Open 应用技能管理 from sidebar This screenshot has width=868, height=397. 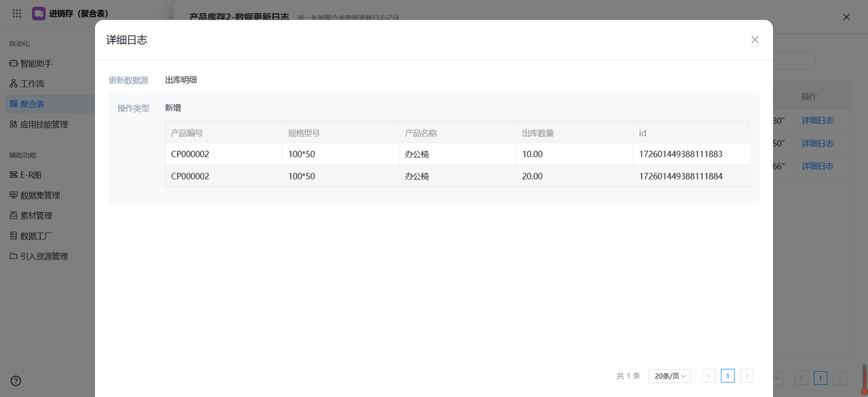click(x=43, y=125)
